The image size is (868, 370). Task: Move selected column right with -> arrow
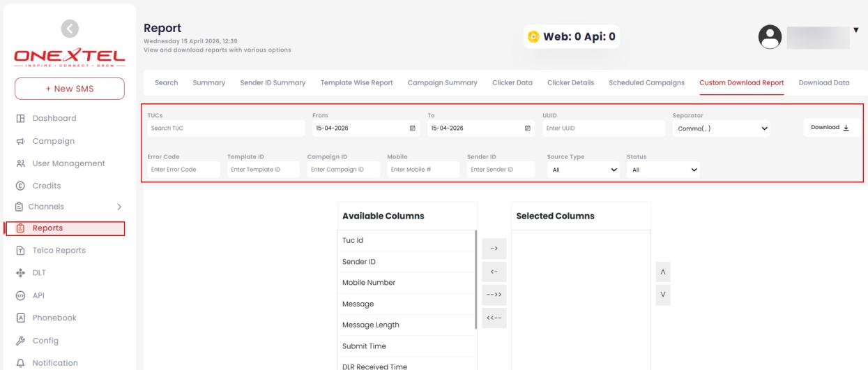point(494,249)
